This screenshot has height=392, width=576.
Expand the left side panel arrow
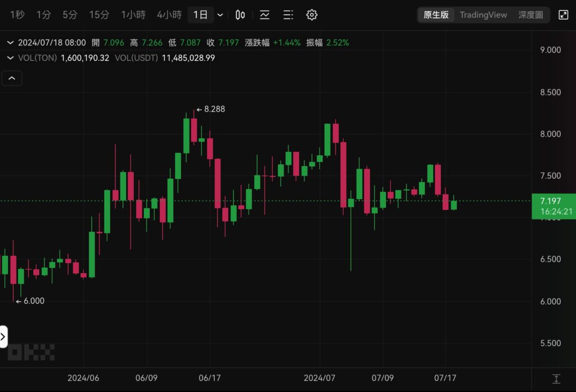point(3,337)
